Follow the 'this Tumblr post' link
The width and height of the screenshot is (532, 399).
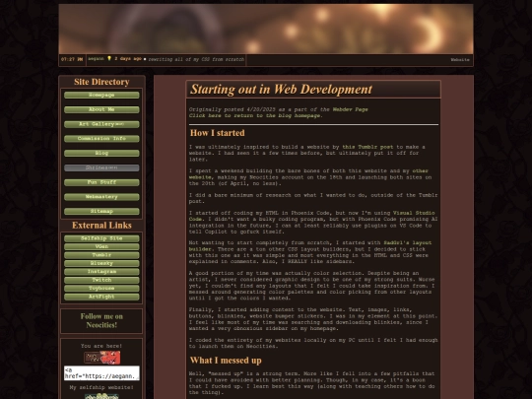pos(367,147)
